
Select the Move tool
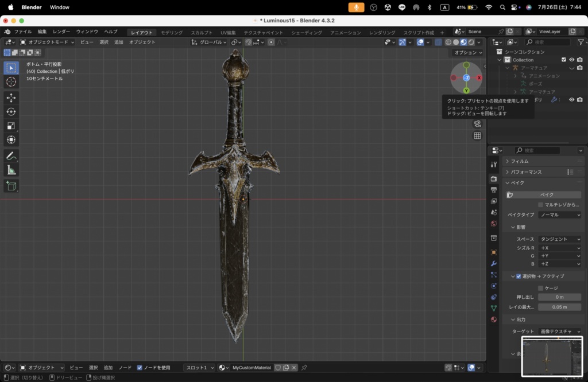pyautogui.click(x=11, y=98)
